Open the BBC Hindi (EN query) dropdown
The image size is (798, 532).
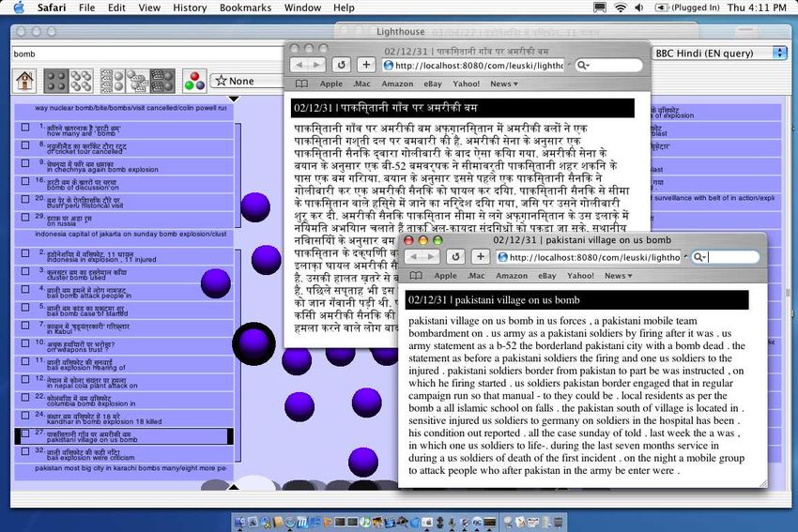pyautogui.click(x=720, y=53)
